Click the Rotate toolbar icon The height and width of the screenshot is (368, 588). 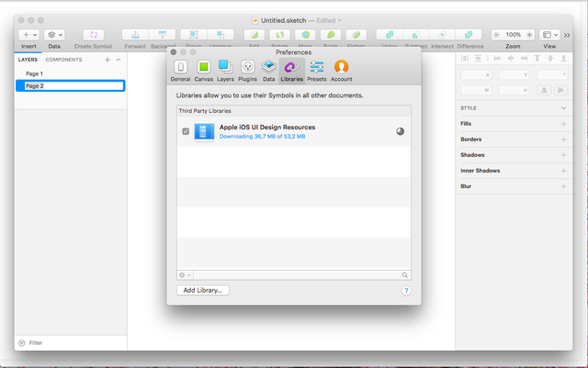click(x=279, y=35)
